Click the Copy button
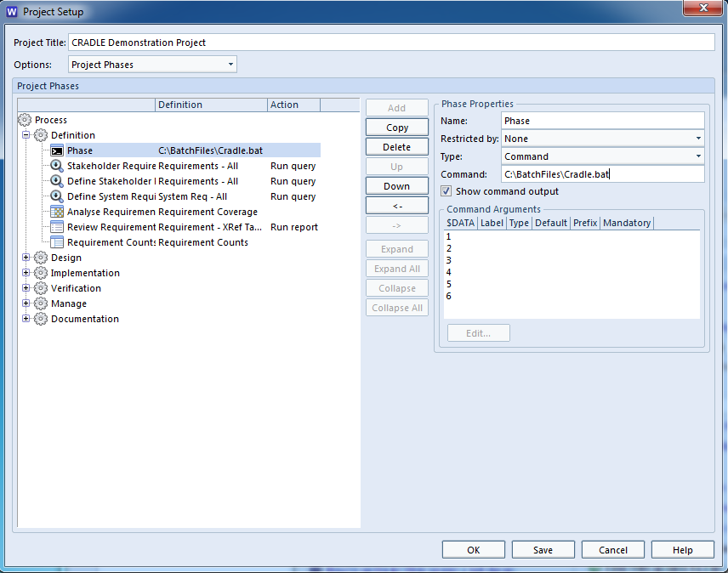 [x=397, y=128]
